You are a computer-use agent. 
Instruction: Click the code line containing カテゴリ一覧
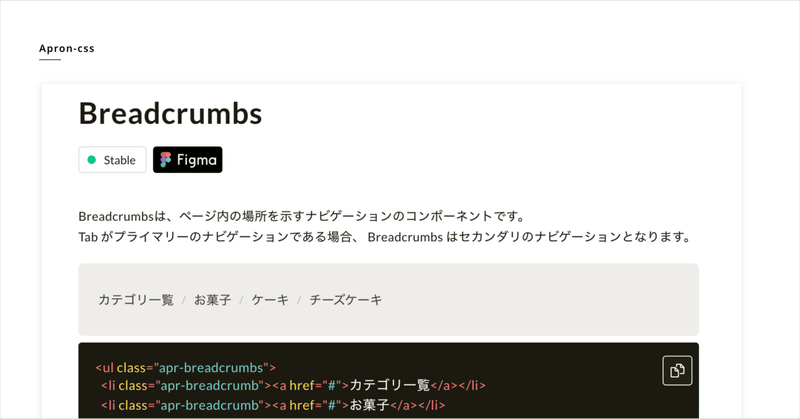point(293,385)
